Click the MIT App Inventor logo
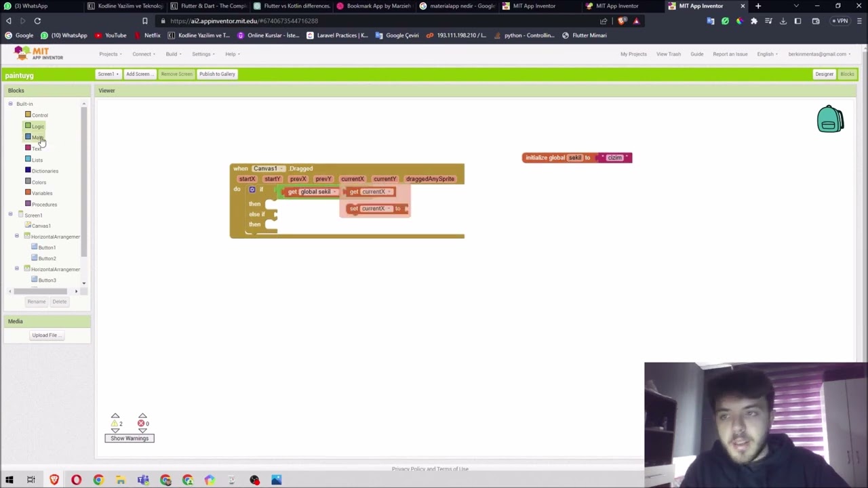868x488 pixels. [x=39, y=54]
